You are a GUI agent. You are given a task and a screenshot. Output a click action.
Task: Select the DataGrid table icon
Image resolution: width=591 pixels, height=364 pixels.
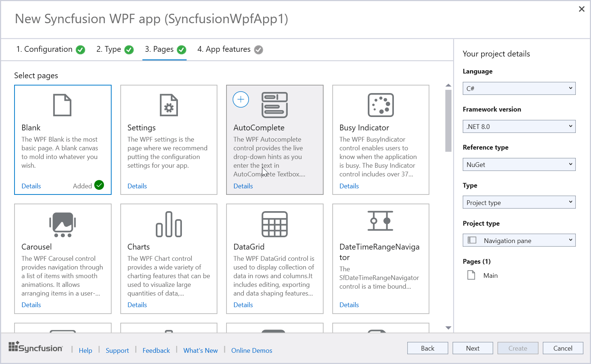coord(274,224)
